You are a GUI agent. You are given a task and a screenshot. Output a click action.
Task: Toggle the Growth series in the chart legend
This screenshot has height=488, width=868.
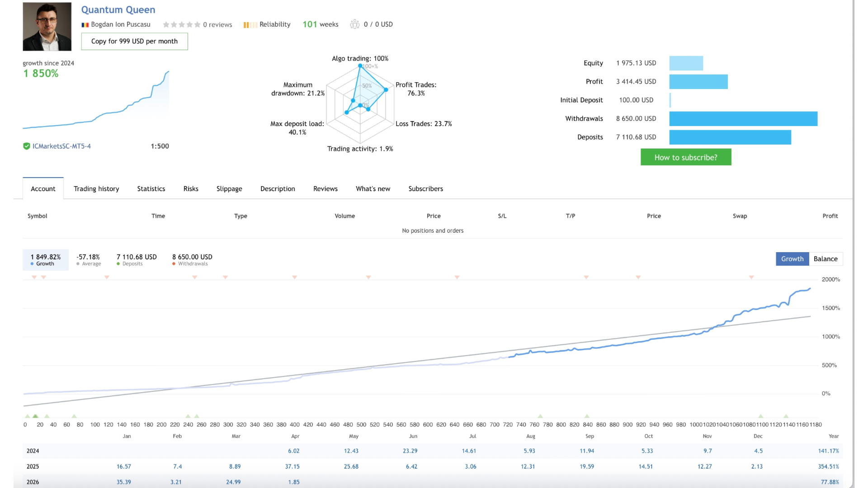[45, 260]
